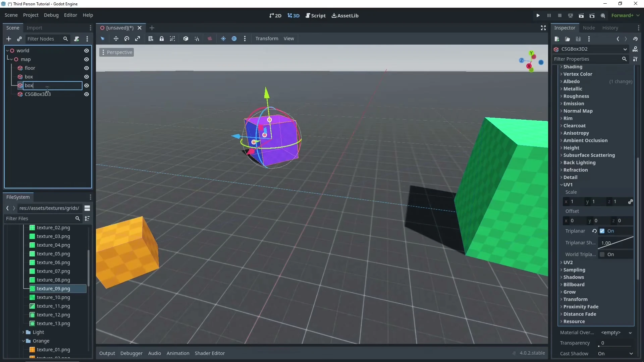Click the Run Current Scene clapper icon
644x362 pixels.
coord(581,15)
